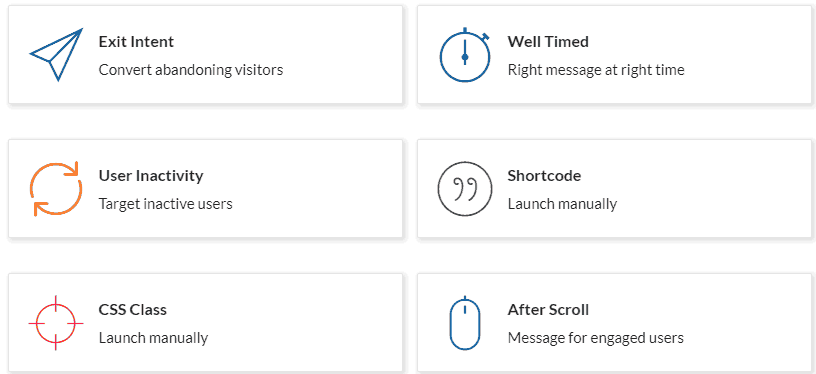
Task: Select the Exit Intent title
Action: click(136, 42)
